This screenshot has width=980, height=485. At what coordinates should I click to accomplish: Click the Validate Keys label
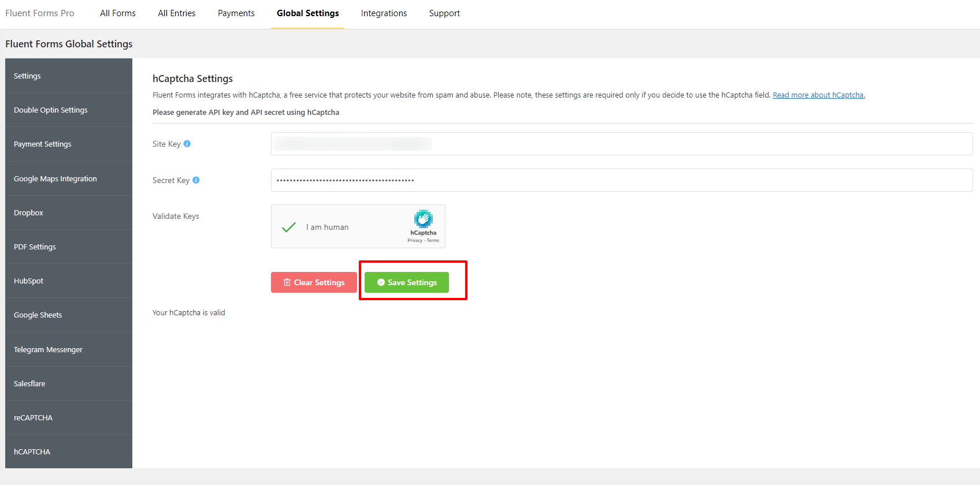(x=176, y=216)
